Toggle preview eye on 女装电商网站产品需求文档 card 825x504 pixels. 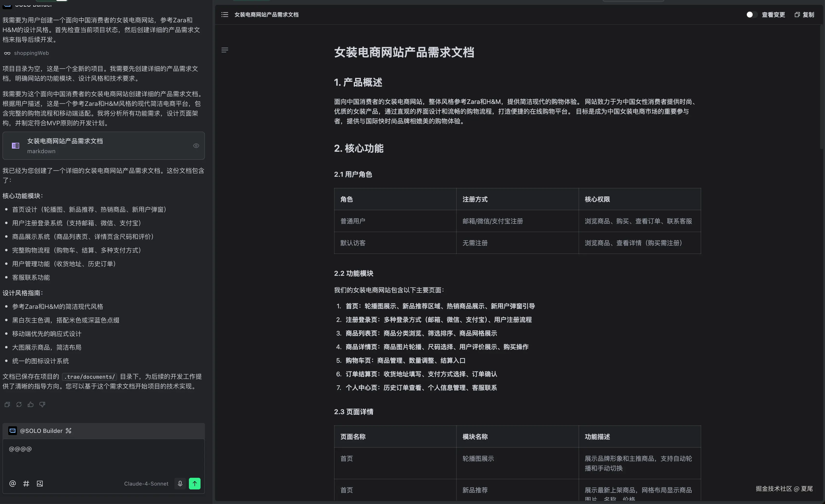[196, 146]
